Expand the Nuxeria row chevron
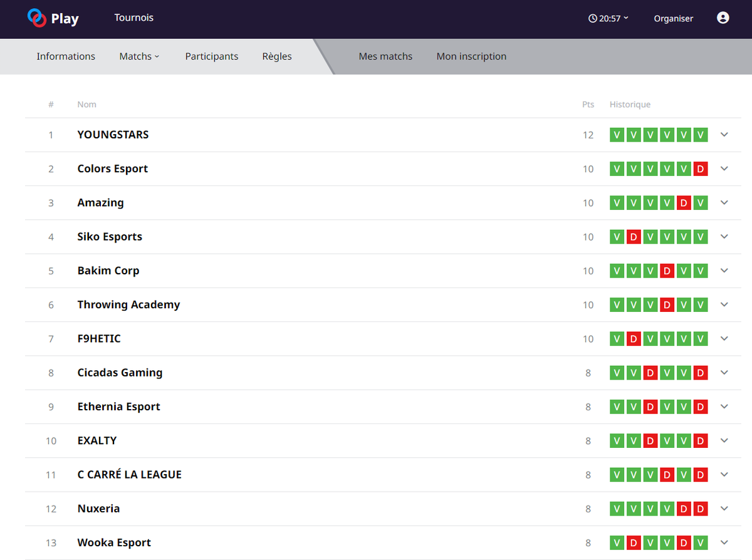The height and width of the screenshot is (560, 752). click(724, 509)
